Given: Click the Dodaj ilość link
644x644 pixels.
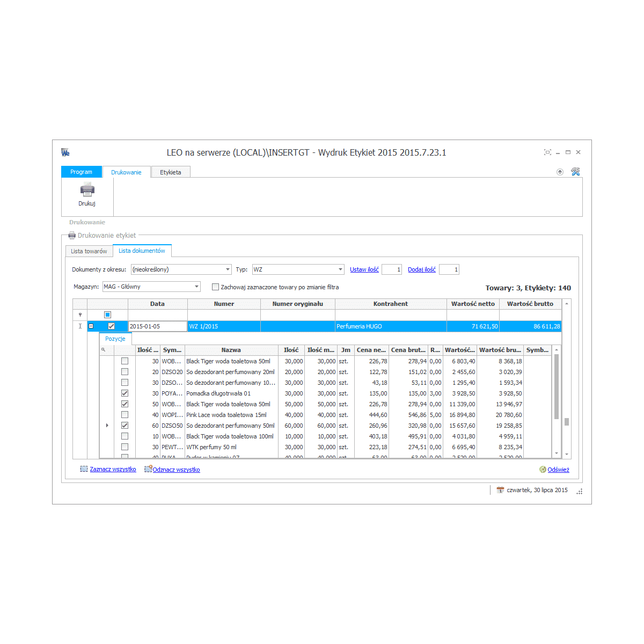Looking at the screenshot, I should (x=421, y=269).
